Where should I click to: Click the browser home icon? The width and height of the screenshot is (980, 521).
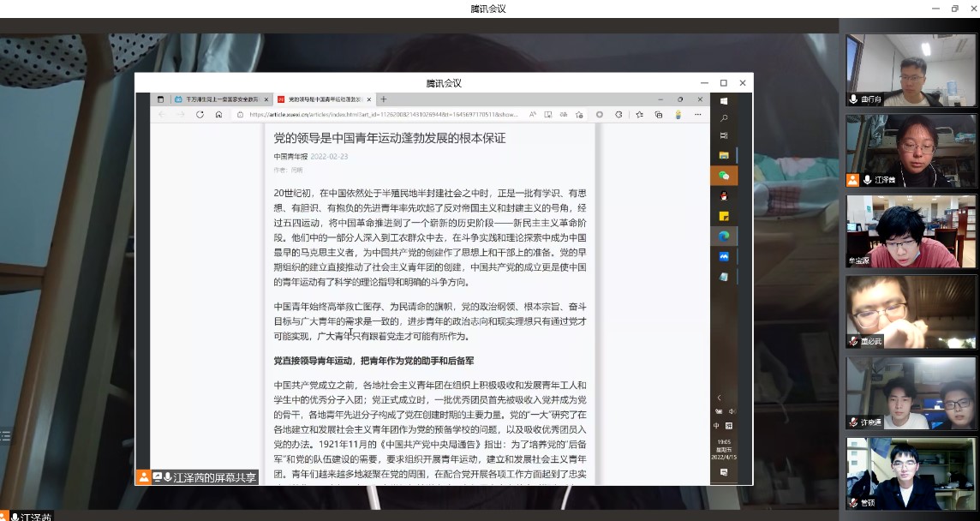click(218, 114)
